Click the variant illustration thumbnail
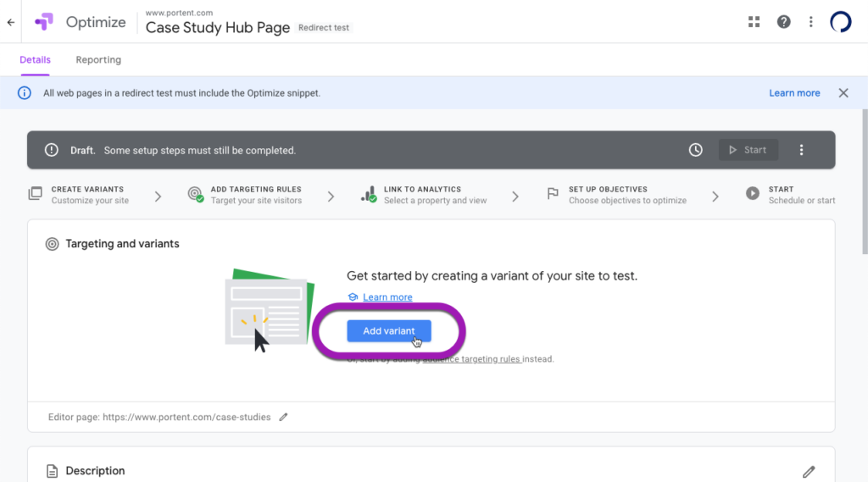Image resolution: width=868 pixels, height=482 pixels. tap(270, 310)
